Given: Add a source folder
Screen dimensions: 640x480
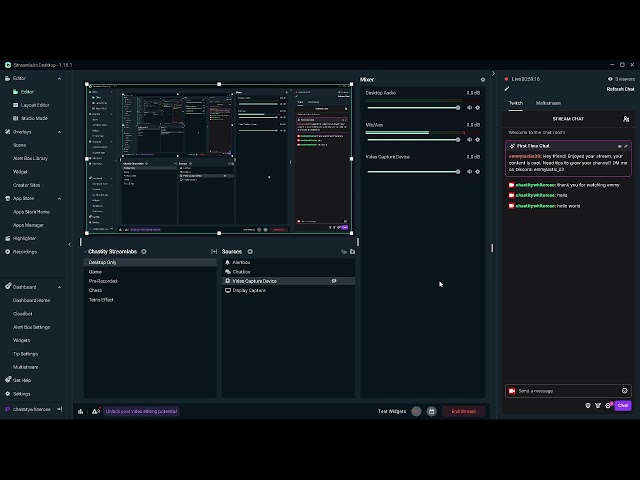Looking at the screenshot, I should coord(352,251).
